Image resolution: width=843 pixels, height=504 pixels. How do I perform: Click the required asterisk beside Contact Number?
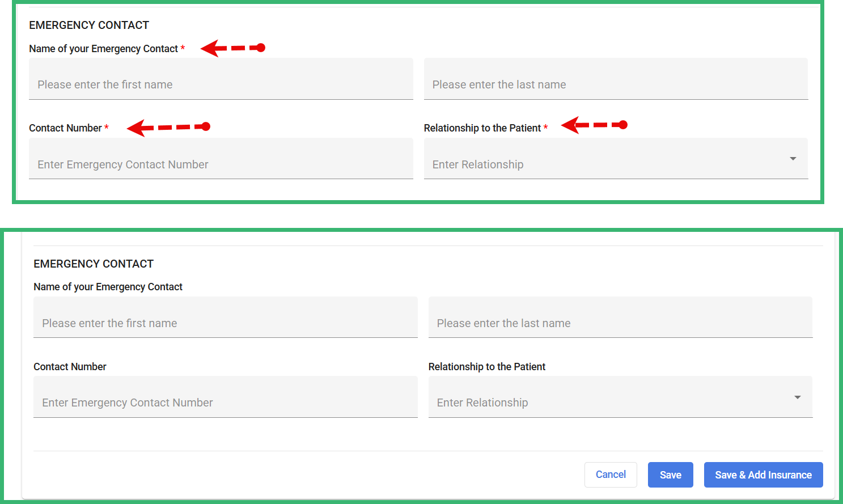click(106, 128)
